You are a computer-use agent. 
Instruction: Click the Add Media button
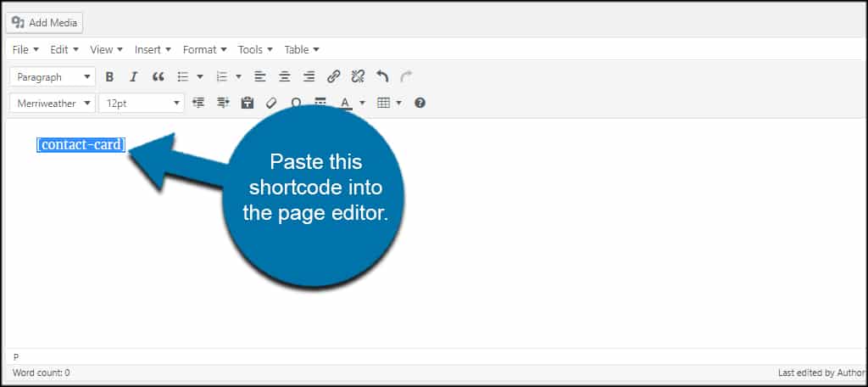coord(45,23)
